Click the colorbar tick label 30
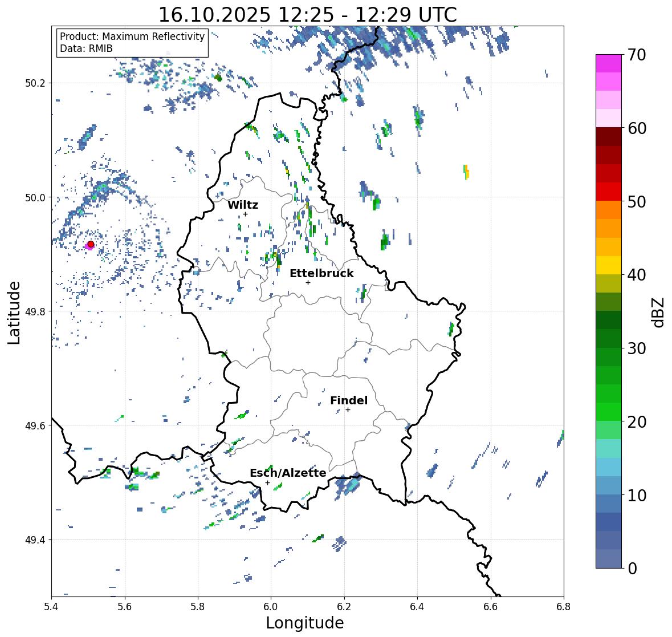The image size is (672, 637). [x=637, y=348]
